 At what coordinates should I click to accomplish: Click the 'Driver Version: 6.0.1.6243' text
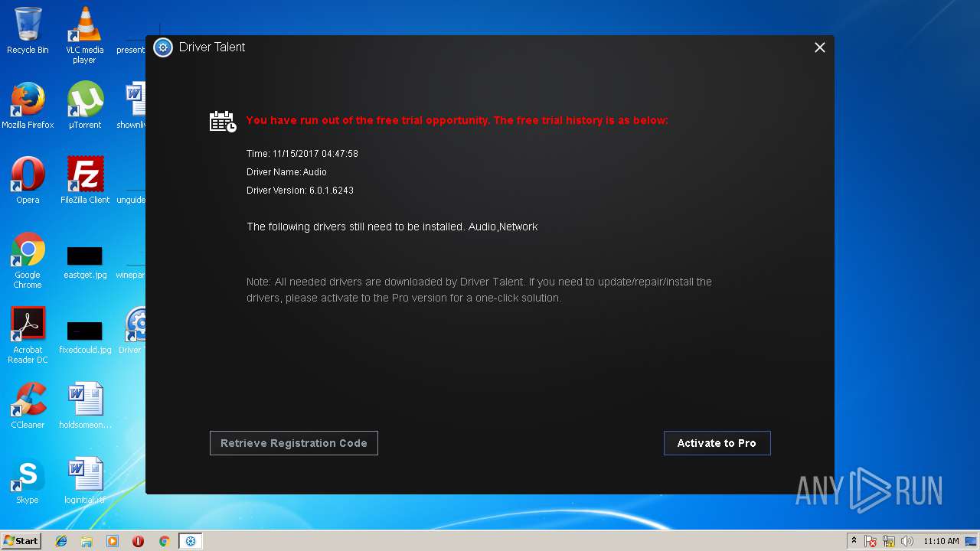tap(300, 191)
